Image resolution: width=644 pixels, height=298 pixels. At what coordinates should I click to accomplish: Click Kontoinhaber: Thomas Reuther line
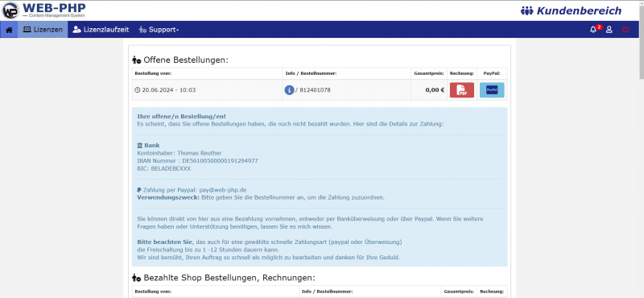click(x=179, y=153)
